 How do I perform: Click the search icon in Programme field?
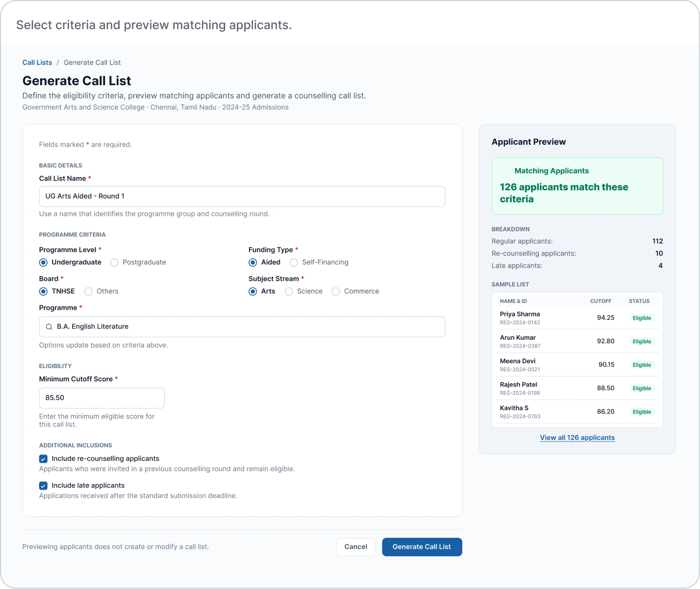[49, 327]
